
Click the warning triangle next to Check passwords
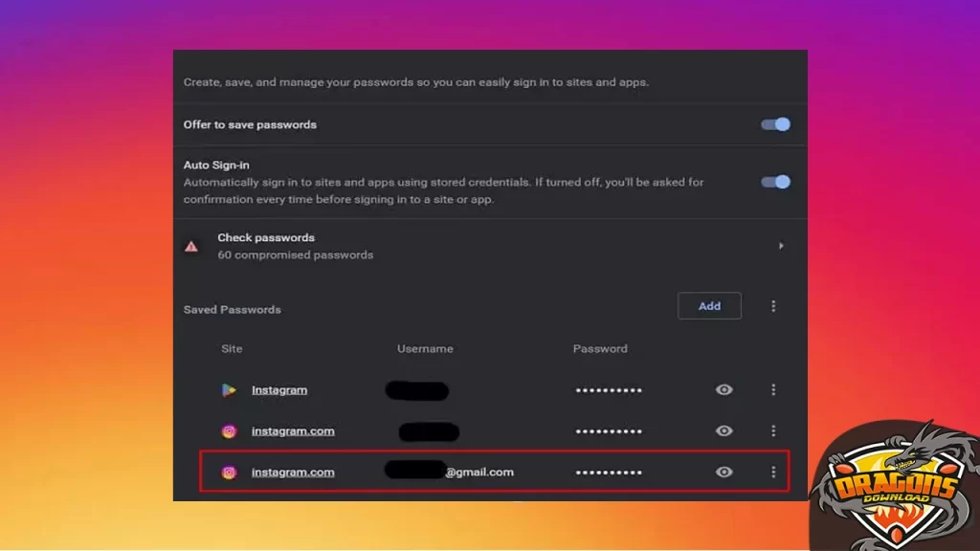(x=191, y=246)
